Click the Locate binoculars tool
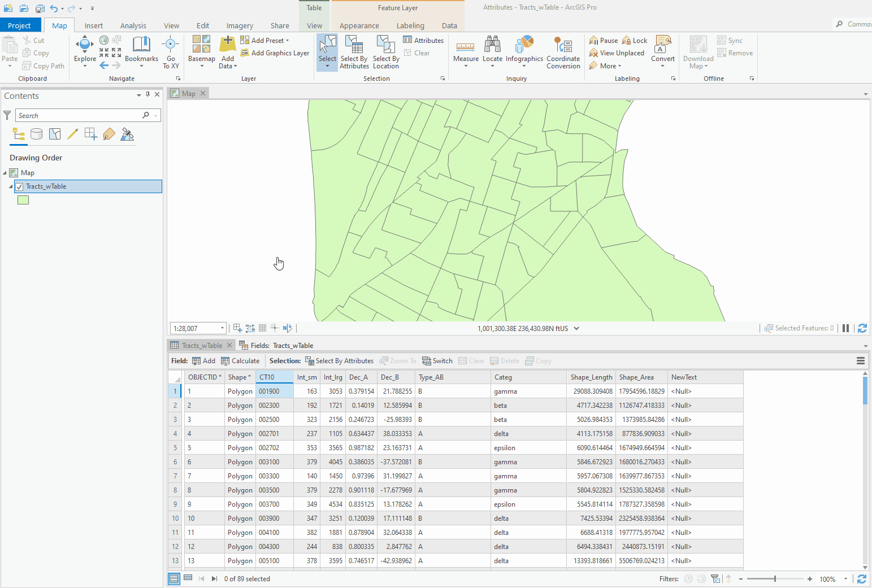Image resolution: width=872 pixels, height=588 pixels. coord(492,51)
